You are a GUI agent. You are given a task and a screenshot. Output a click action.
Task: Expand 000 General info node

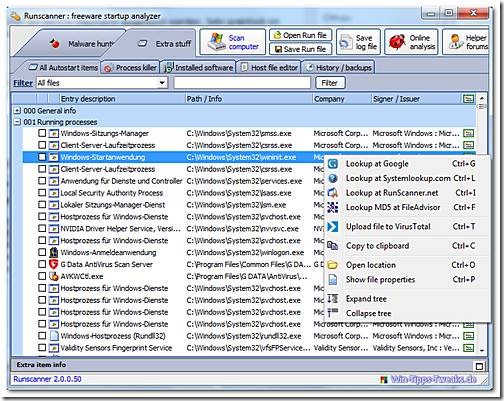coord(17,110)
